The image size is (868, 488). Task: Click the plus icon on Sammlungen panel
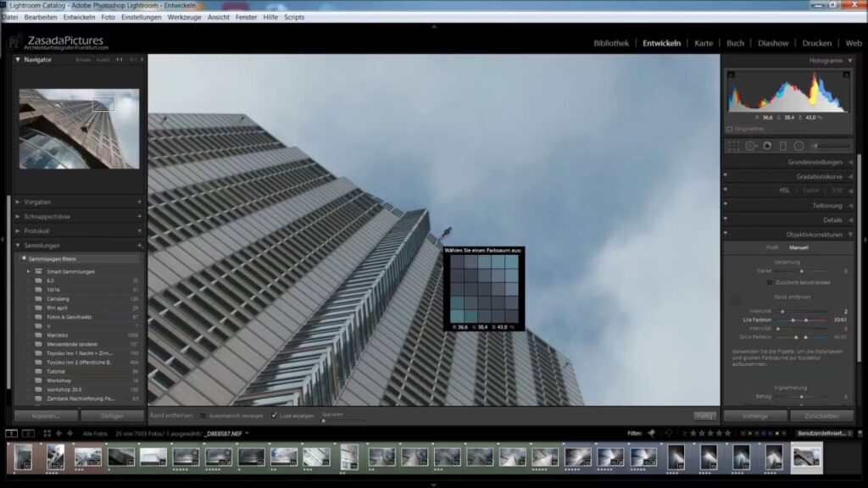pyautogui.click(x=139, y=245)
